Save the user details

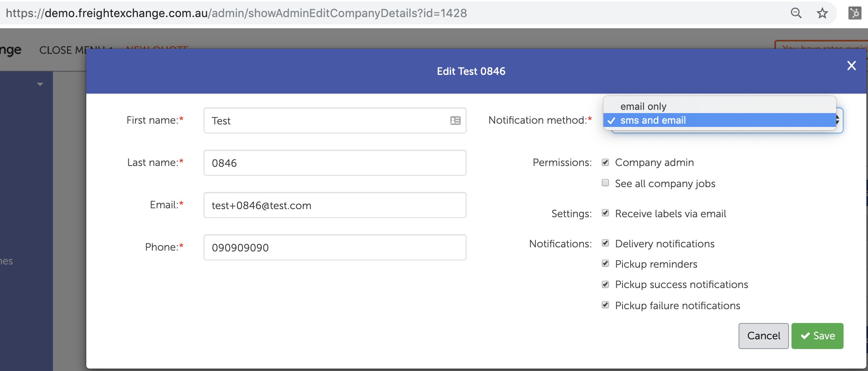tap(817, 336)
